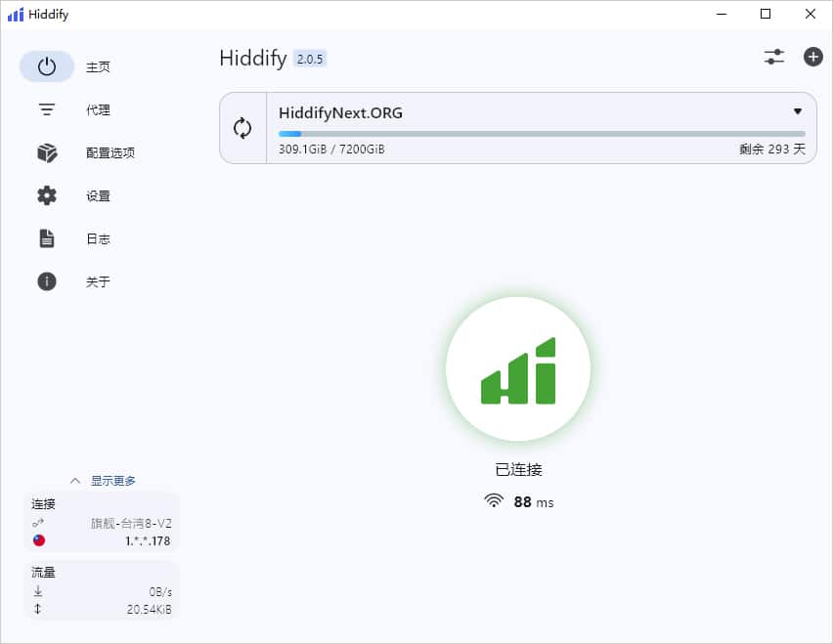Click the 已连接 connected status text
Viewport: 833px width, 644px height.
(518, 469)
